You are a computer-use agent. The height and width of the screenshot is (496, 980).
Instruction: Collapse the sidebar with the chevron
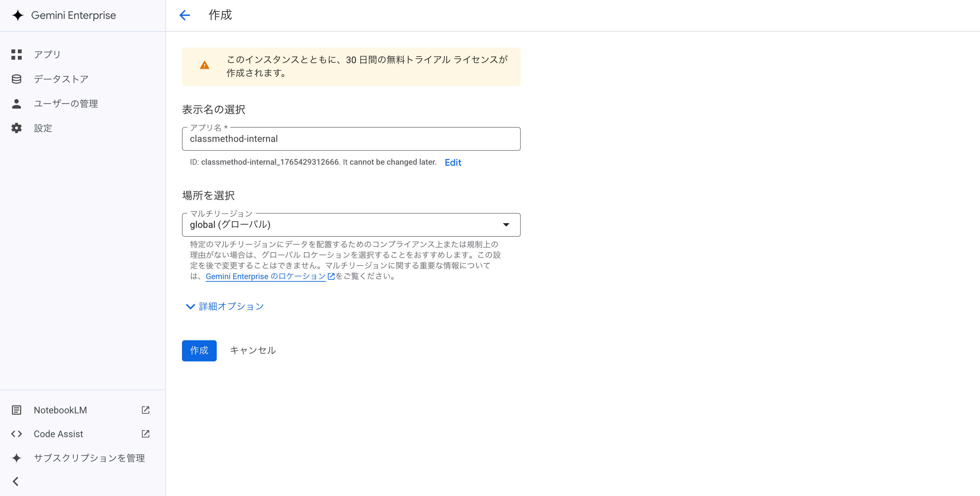16,481
